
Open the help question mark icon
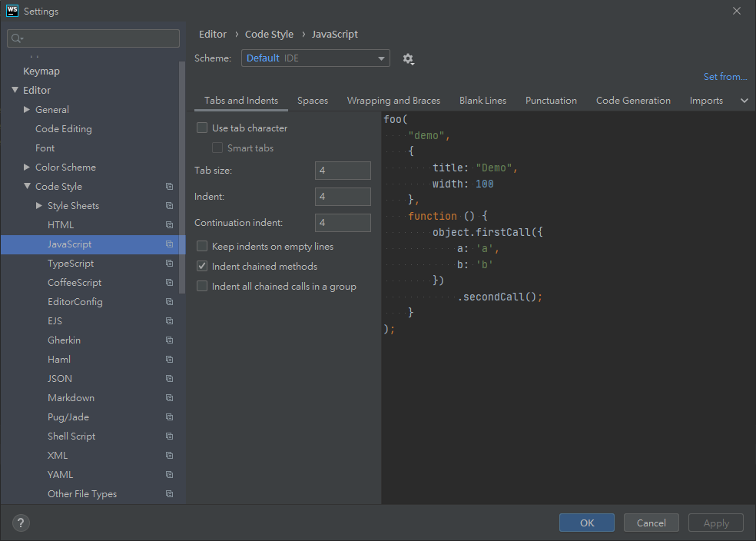tap(21, 523)
